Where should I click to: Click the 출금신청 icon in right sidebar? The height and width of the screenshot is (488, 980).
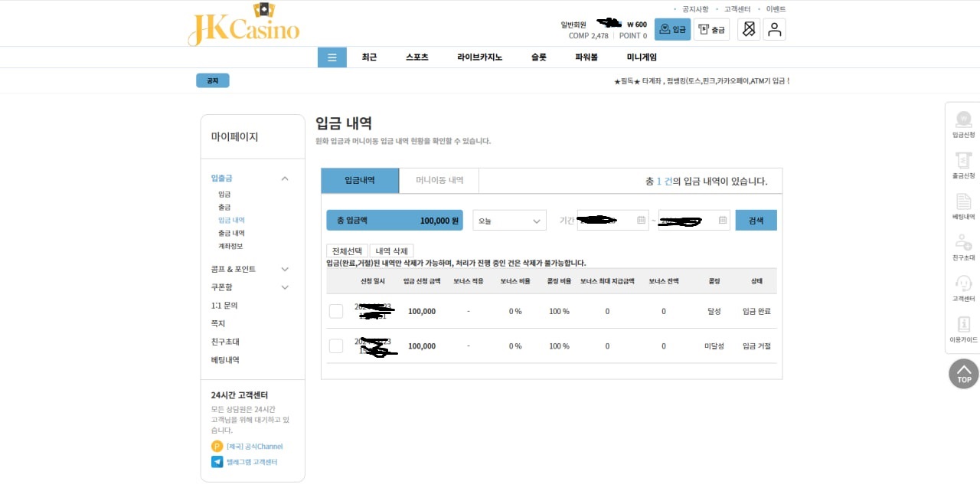tap(963, 162)
